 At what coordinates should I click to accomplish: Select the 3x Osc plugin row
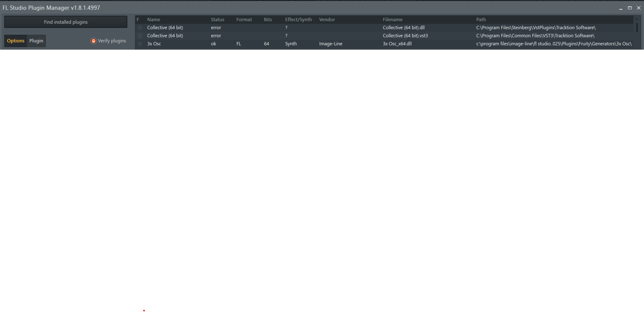pos(154,44)
